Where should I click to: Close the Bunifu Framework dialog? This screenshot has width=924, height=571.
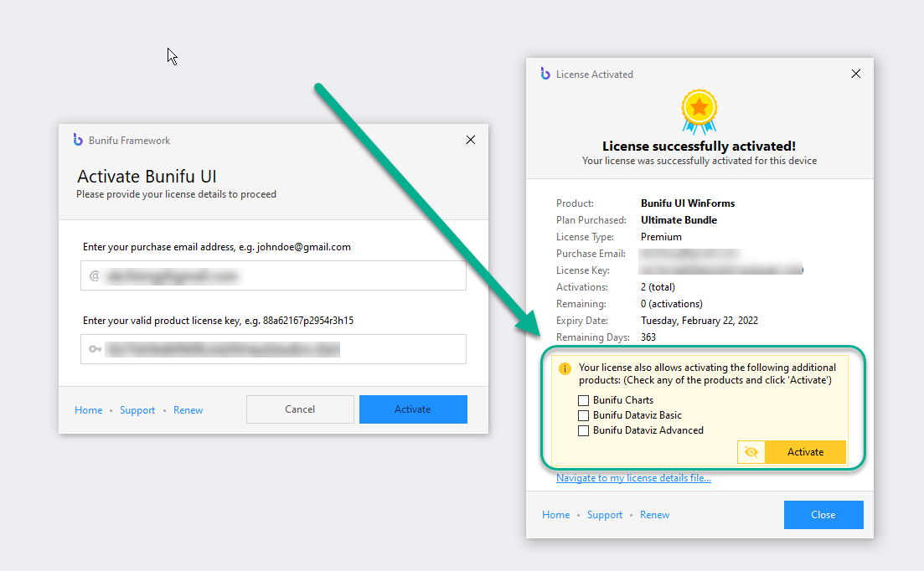[x=470, y=140]
